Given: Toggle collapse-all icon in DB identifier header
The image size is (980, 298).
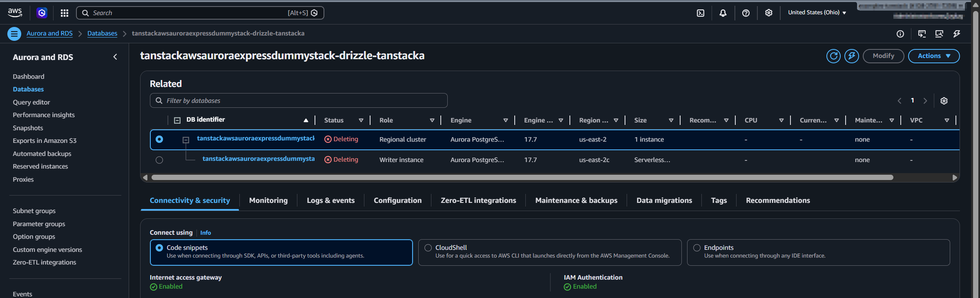Looking at the screenshot, I should point(177,120).
